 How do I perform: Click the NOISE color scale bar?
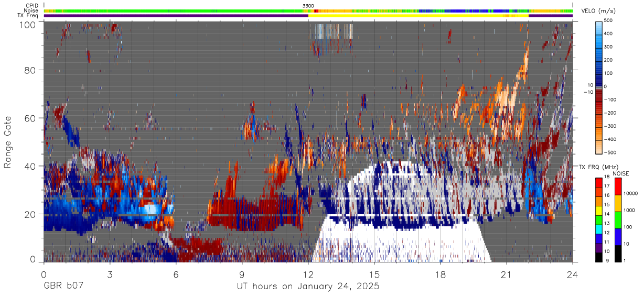tap(618, 219)
